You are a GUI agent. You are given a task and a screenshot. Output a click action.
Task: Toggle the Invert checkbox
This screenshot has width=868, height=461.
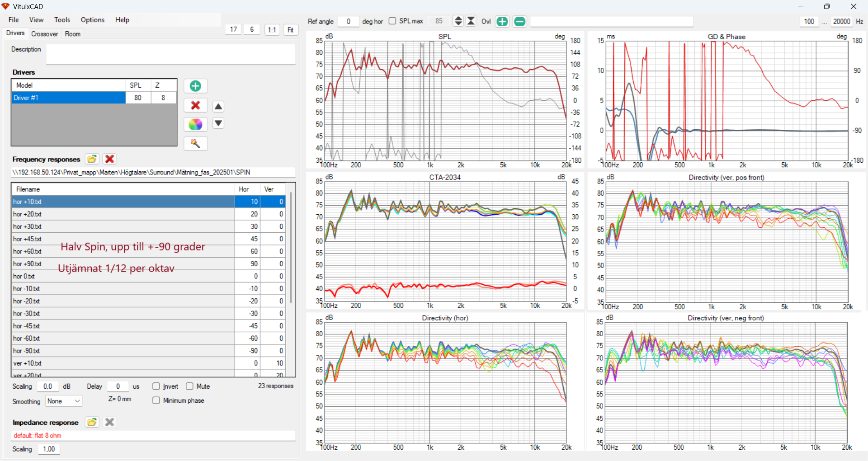[156, 386]
